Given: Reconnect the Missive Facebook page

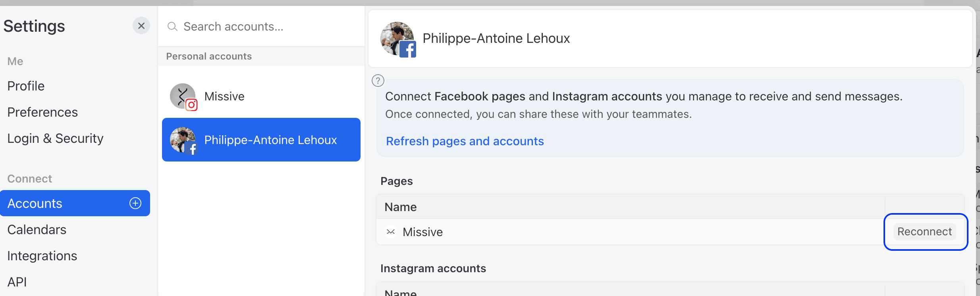Looking at the screenshot, I should click(924, 232).
